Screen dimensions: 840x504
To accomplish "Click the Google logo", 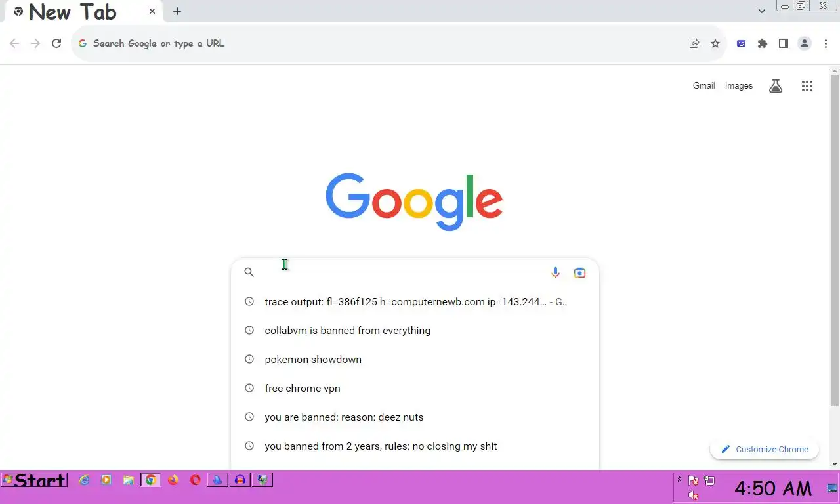I will 414,201.
